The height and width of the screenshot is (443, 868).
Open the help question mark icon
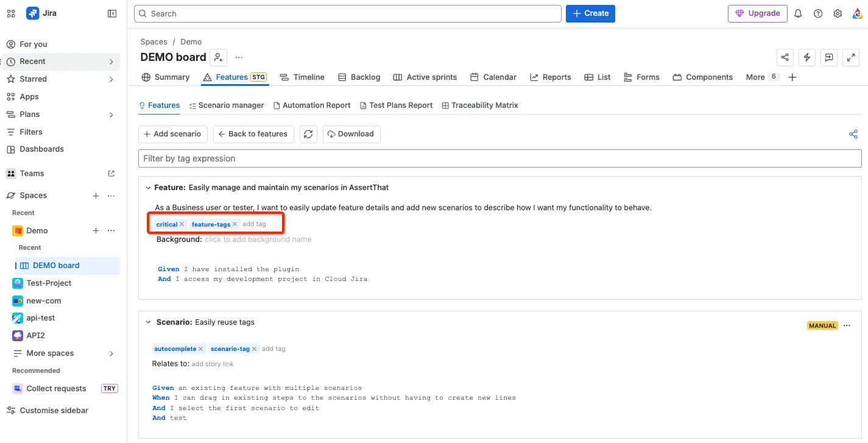click(818, 13)
